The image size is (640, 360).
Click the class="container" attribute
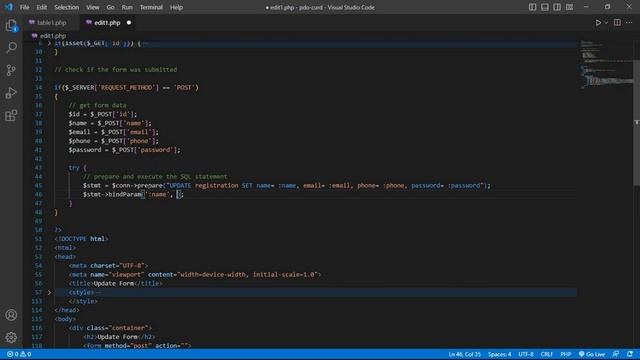119,328
